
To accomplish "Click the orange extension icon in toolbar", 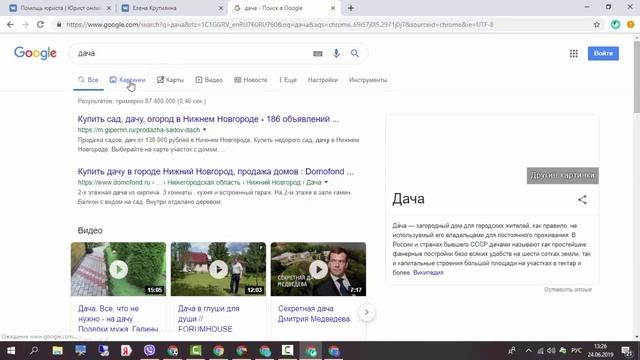I will point(630,24).
